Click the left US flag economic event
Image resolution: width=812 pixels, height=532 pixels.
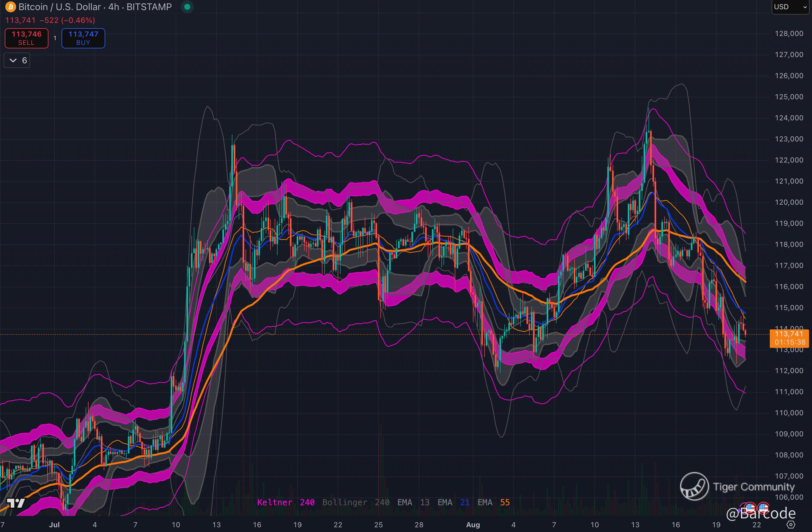[x=750, y=507]
